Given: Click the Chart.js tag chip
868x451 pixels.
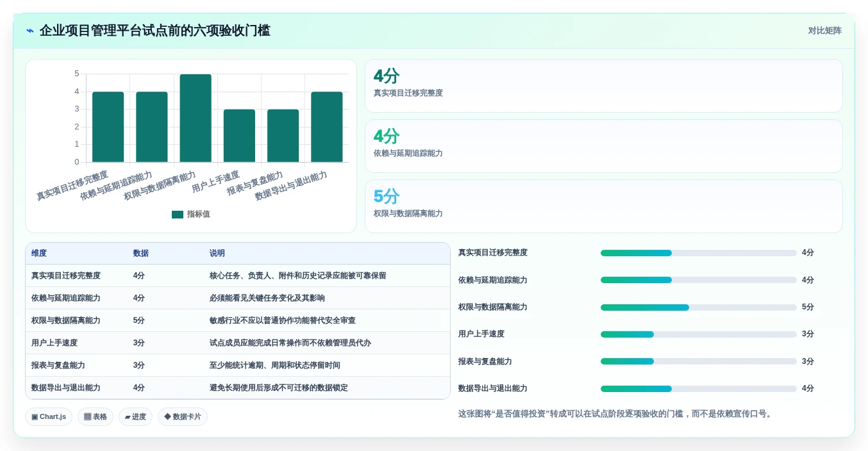Looking at the screenshot, I should coord(49,416).
